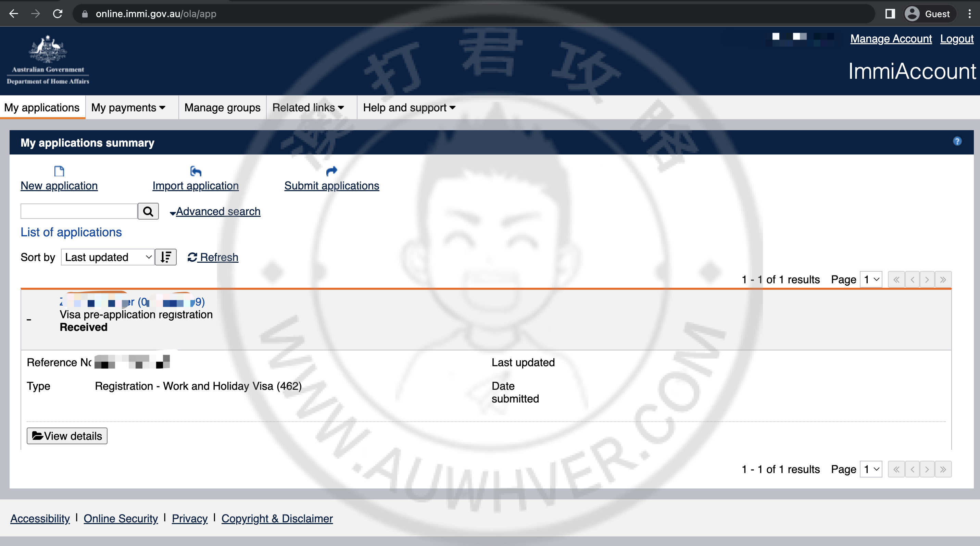Click the Submit applications link

pos(332,186)
